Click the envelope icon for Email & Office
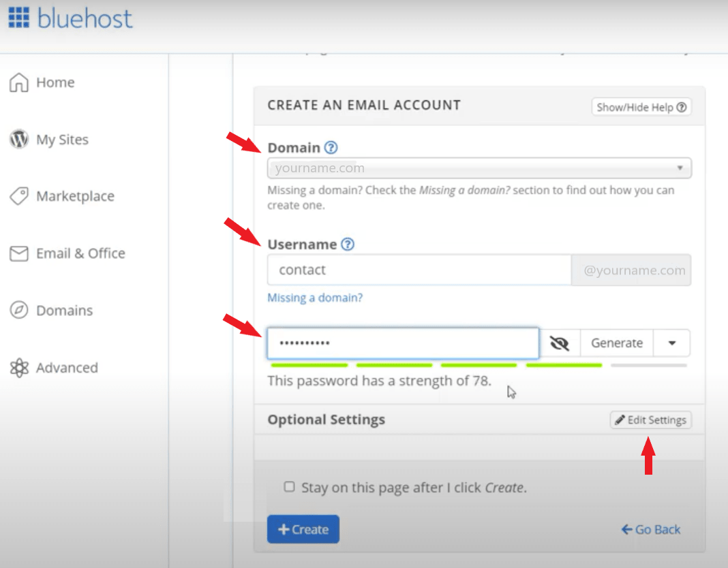The height and width of the screenshot is (568, 728). click(19, 253)
